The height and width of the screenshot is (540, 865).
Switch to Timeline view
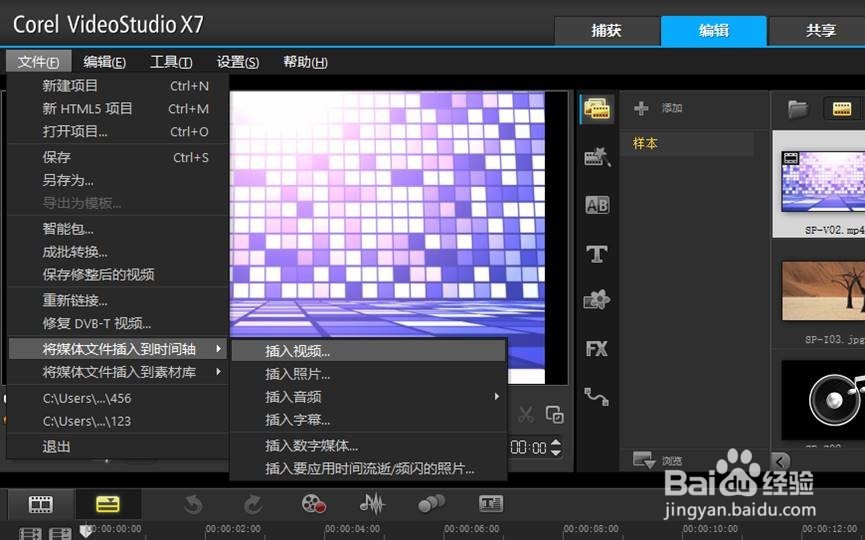point(108,504)
